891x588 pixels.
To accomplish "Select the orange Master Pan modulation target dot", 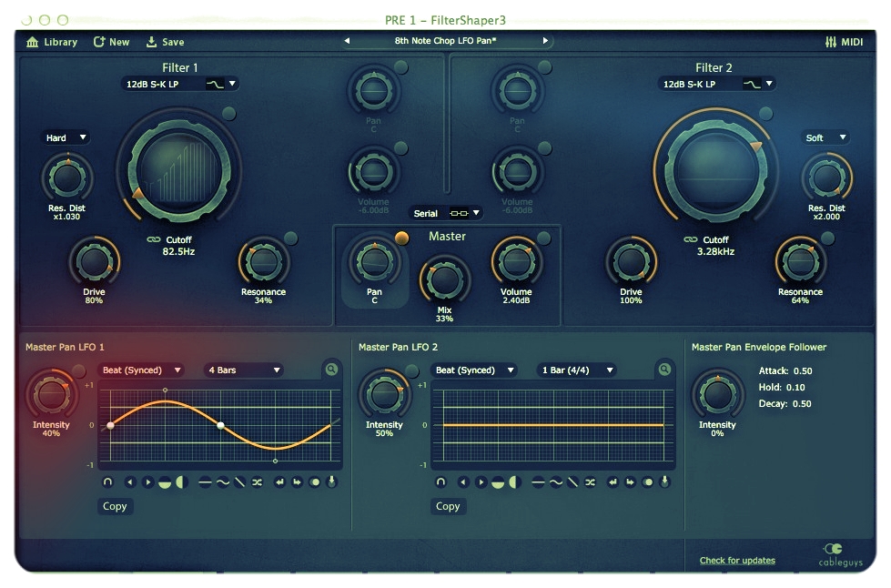I will tap(401, 238).
